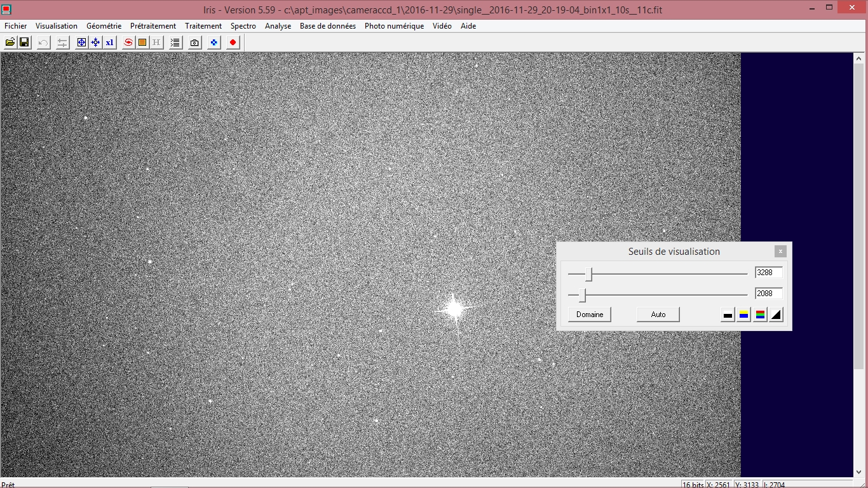Click the red swirl icon in the toolbar
The width and height of the screenshot is (868, 488).
128,43
